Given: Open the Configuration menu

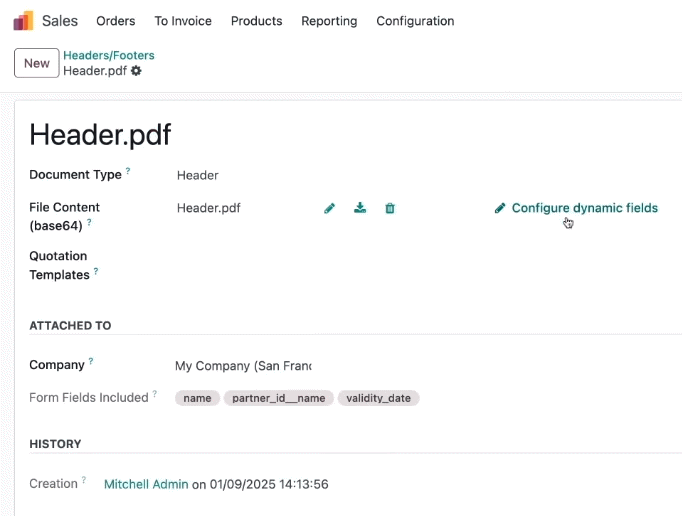Looking at the screenshot, I should tap(415, 21).
